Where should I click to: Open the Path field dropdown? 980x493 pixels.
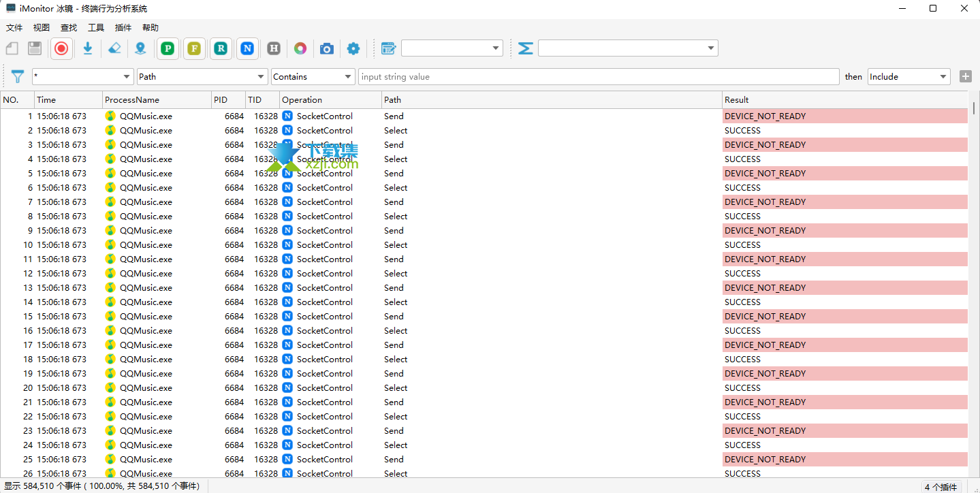(x=202, y=77)
